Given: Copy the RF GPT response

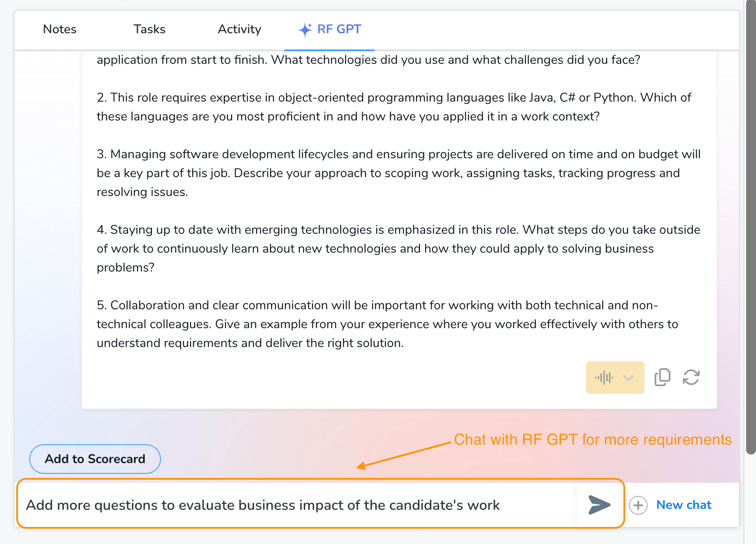Looking at the screenshot, I should pos(662,378).
